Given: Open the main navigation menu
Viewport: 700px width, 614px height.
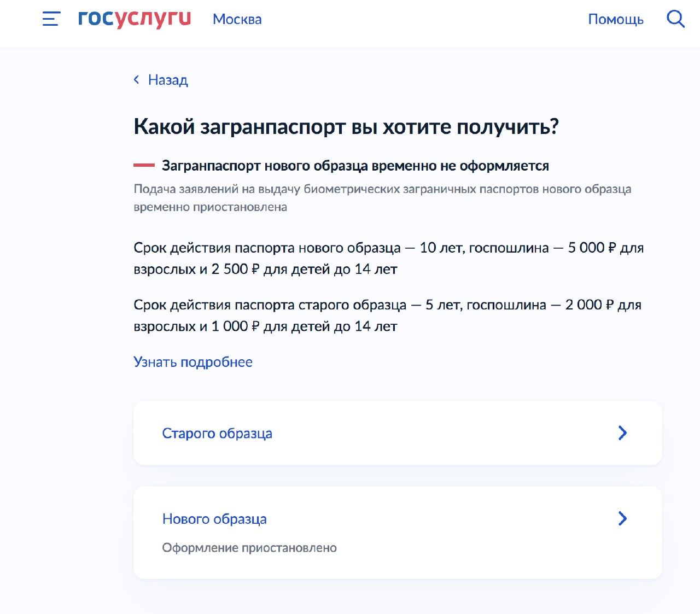Looking at the screenshot, I should (x=50, y=19).
